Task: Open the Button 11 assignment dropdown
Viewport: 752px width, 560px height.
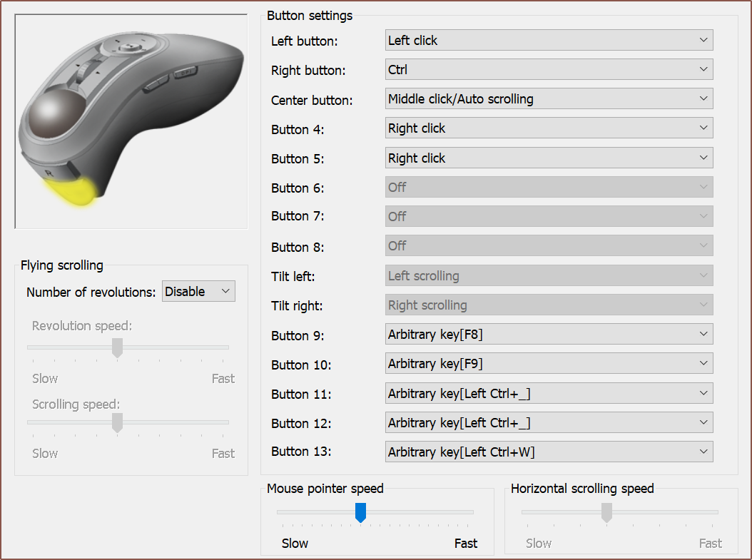Action: pos(548,393)
